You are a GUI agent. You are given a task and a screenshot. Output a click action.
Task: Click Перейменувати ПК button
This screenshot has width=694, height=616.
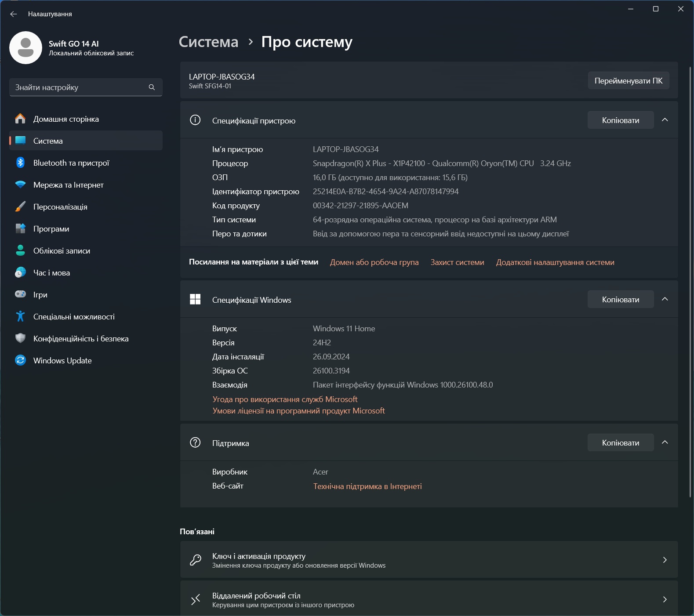pyautogui.click(x=629, y=80)
